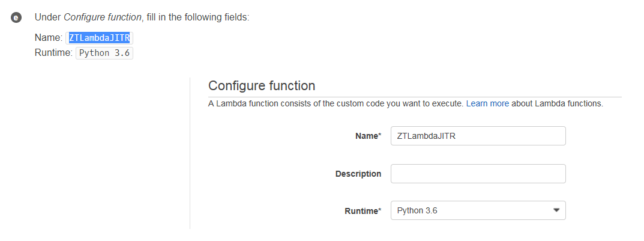
Task: Click the step 'e' circle bullet icon
Action: coord(16,17)
